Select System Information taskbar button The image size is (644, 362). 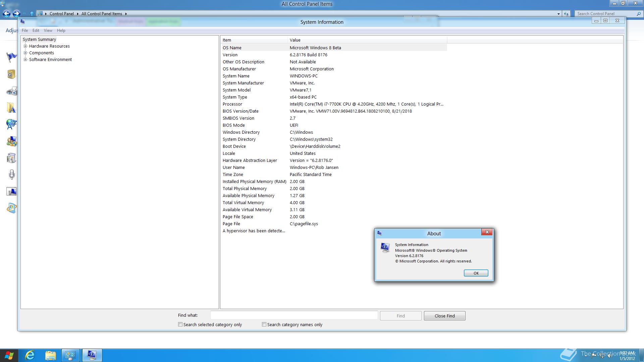click(x=92, y=355)
